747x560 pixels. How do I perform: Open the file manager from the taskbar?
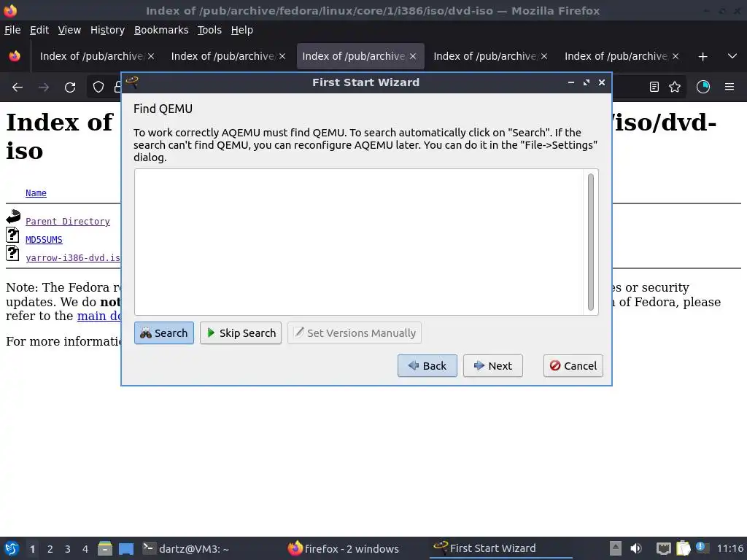pyautogui.click(x=105, y=548)
